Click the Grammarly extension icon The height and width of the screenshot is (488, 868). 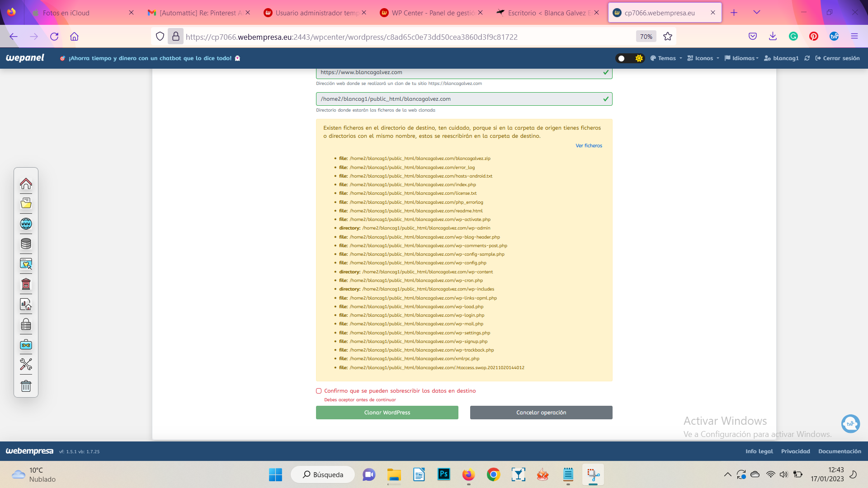coord(793,37)
